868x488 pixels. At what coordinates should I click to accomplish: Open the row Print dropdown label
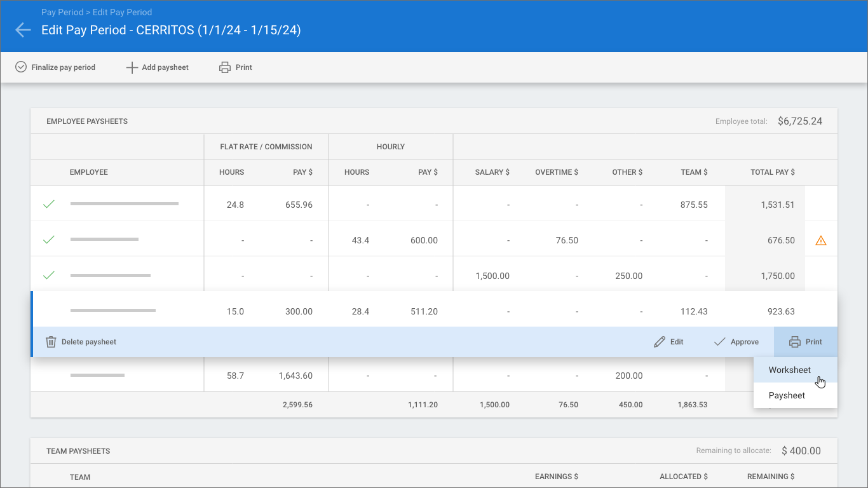pyautogui.click(x=814, y=342)
